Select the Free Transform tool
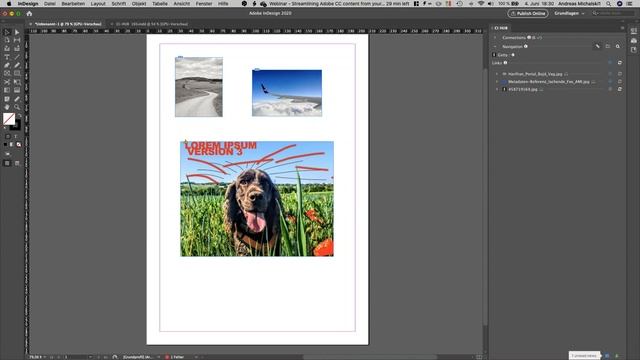 (17, 82)
